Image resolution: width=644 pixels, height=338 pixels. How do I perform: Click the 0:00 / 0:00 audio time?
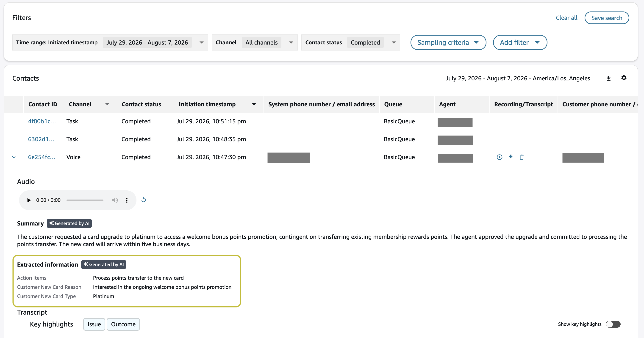pyautogui.click(x=48, y=200)
